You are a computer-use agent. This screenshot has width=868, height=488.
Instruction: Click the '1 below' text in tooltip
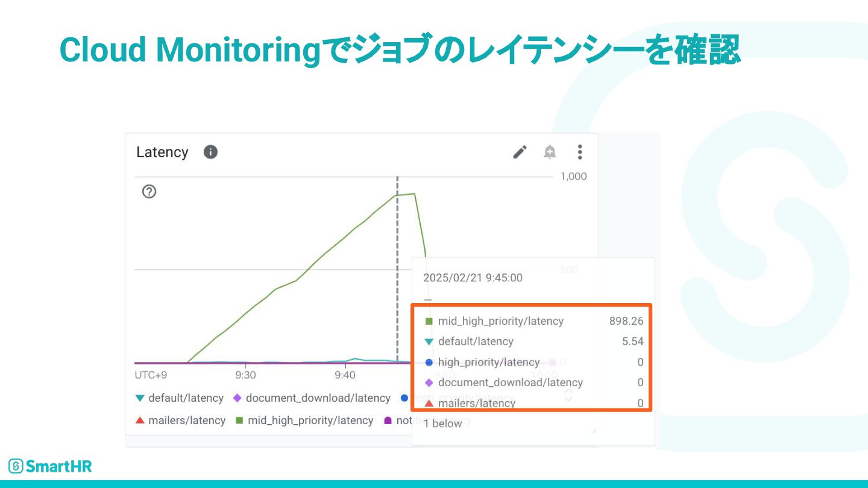(x=442, y=424)
